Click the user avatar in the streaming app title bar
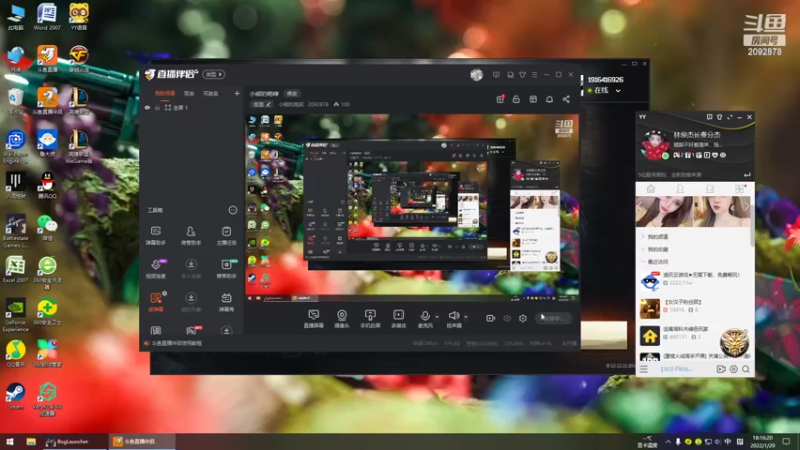 click(477, 75)
